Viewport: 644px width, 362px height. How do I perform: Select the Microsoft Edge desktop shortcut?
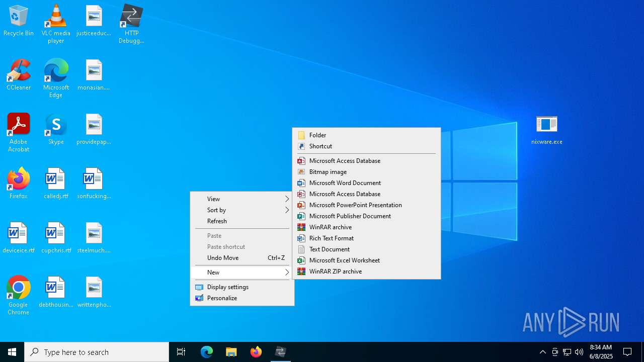56,78
